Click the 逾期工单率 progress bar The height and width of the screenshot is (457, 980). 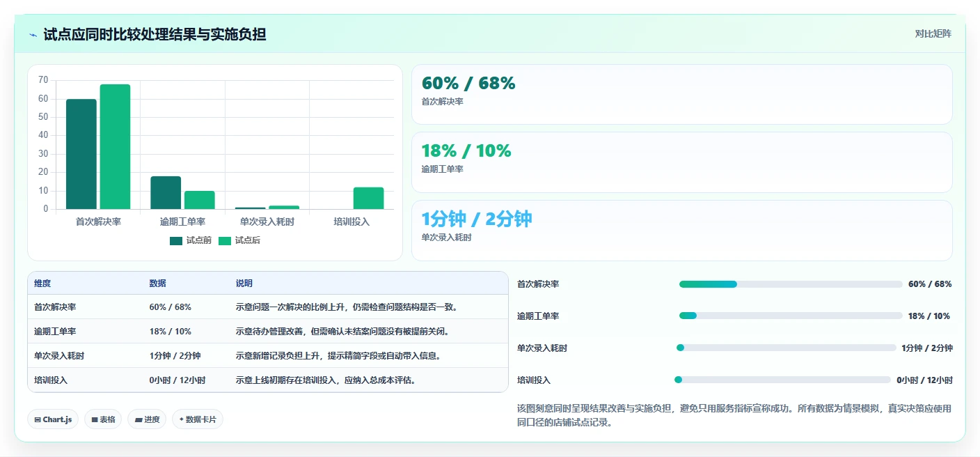[791, 316]
